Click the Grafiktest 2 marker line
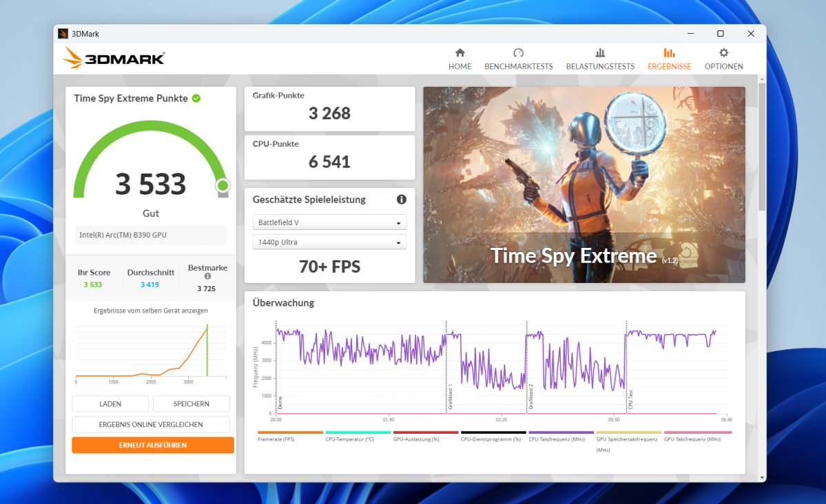826x504 pixels. click(x=527, y=366)
